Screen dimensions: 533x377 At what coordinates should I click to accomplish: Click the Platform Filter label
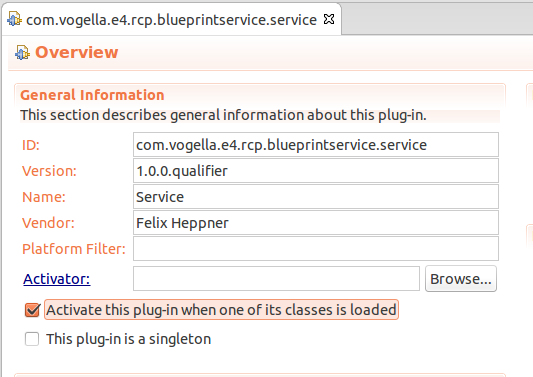coord(74,249)
